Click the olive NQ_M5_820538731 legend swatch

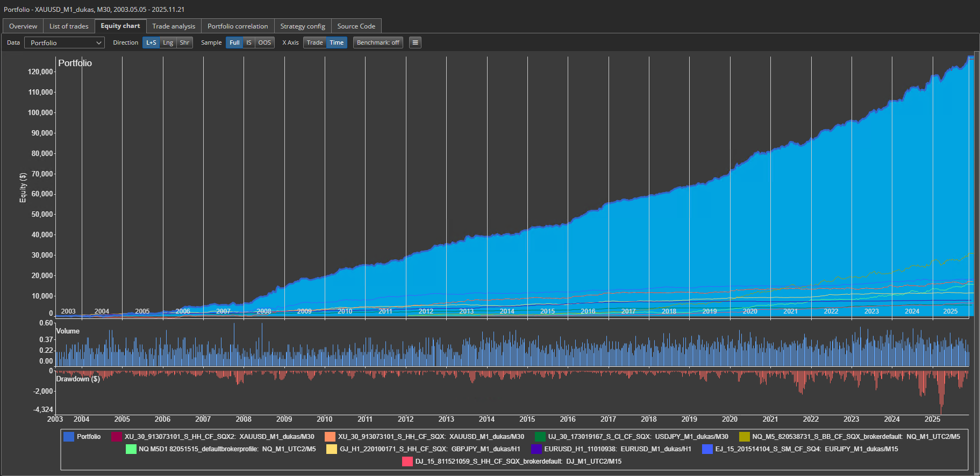click(745, 437)
